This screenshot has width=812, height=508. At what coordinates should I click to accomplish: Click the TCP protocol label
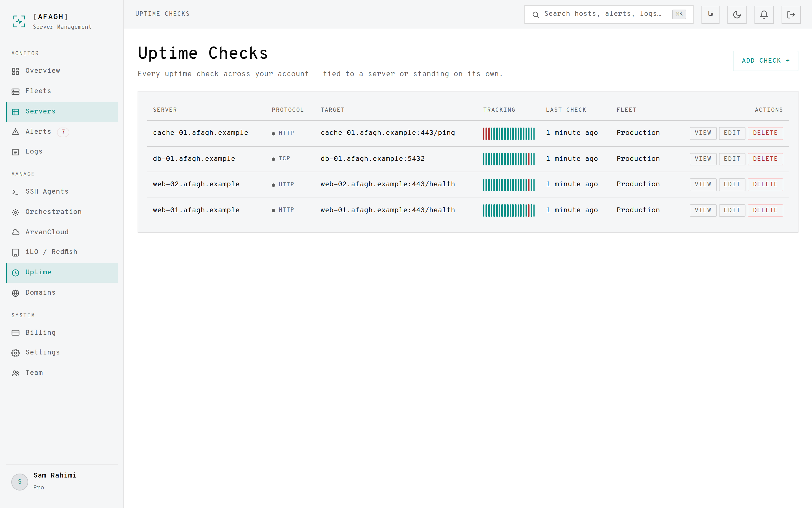point(284,159)
